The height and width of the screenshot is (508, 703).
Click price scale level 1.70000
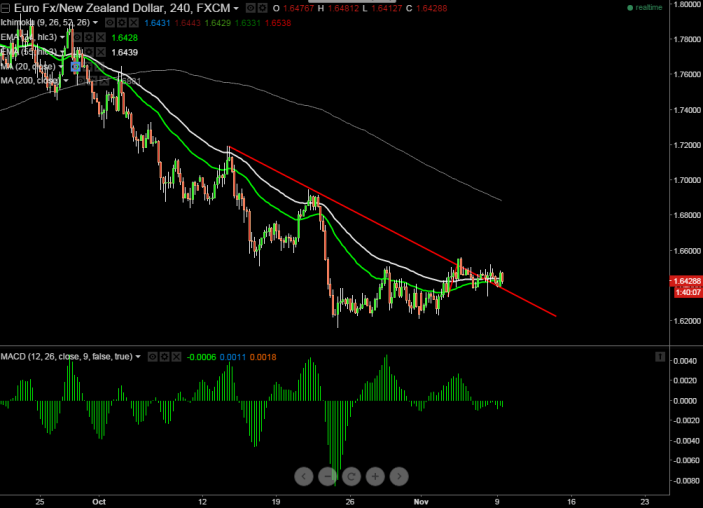click(686, 180)
